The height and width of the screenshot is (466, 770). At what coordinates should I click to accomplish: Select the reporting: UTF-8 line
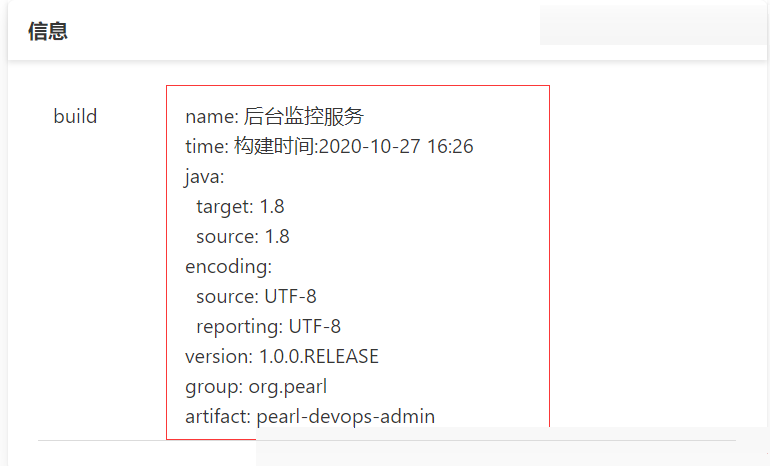pyautogui.click(x=268, y=327)
